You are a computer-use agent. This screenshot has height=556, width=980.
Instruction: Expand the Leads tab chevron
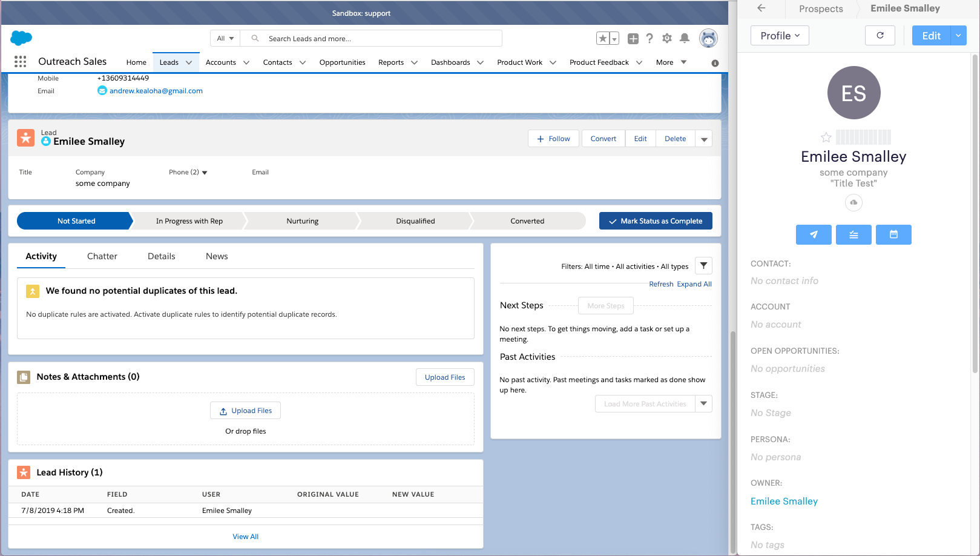click(x=189, y=62)
